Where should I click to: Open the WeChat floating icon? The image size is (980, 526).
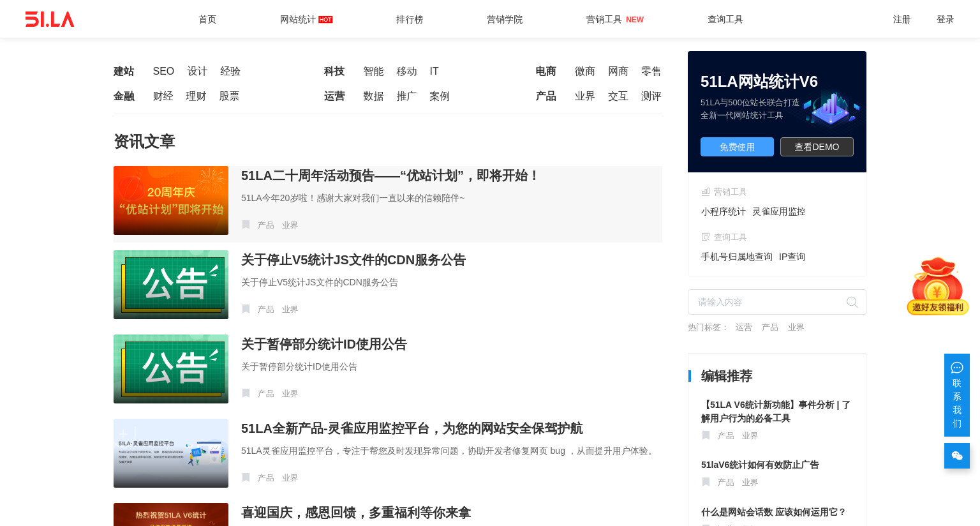point(956,456)
